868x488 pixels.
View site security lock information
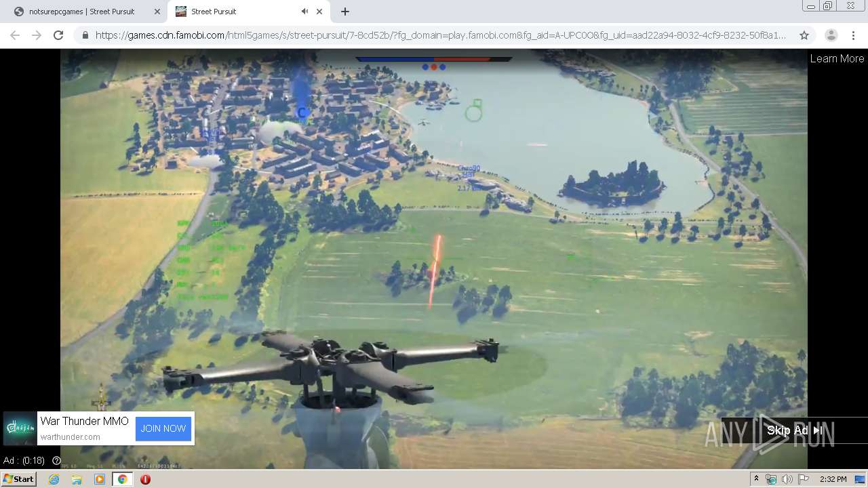point(85,35)
